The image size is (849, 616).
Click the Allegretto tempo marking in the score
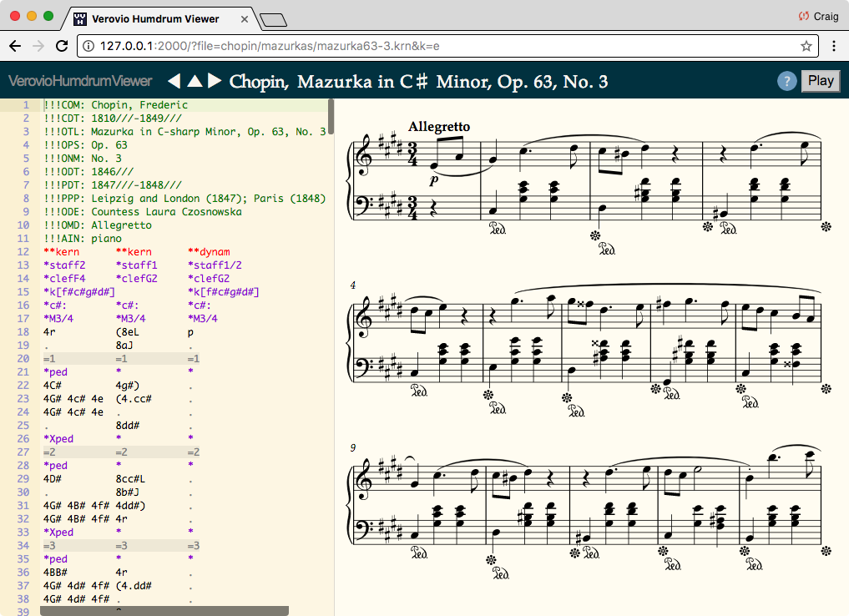439,127
